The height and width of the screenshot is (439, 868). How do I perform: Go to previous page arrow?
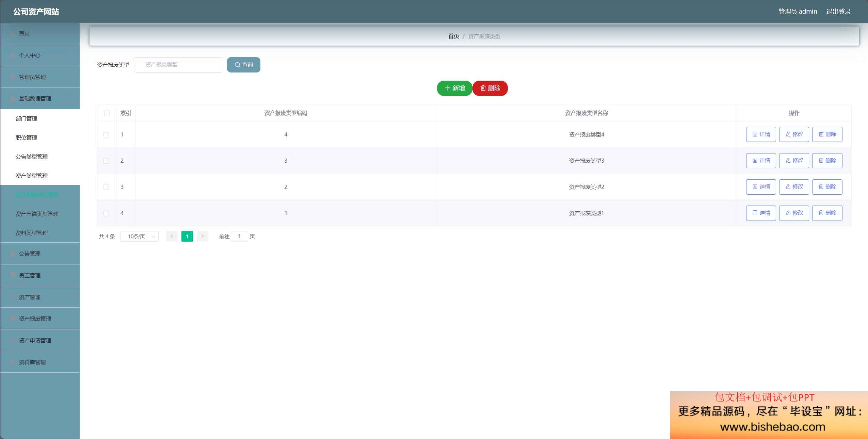172,236
